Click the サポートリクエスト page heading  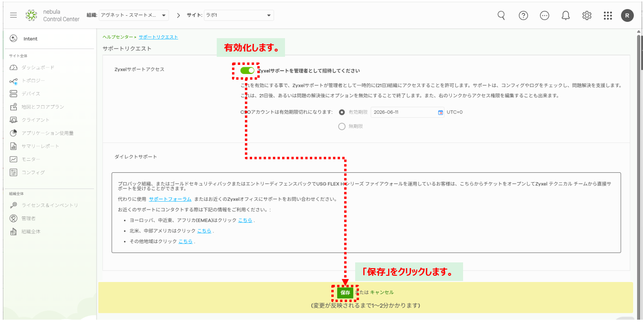point(127,49)
